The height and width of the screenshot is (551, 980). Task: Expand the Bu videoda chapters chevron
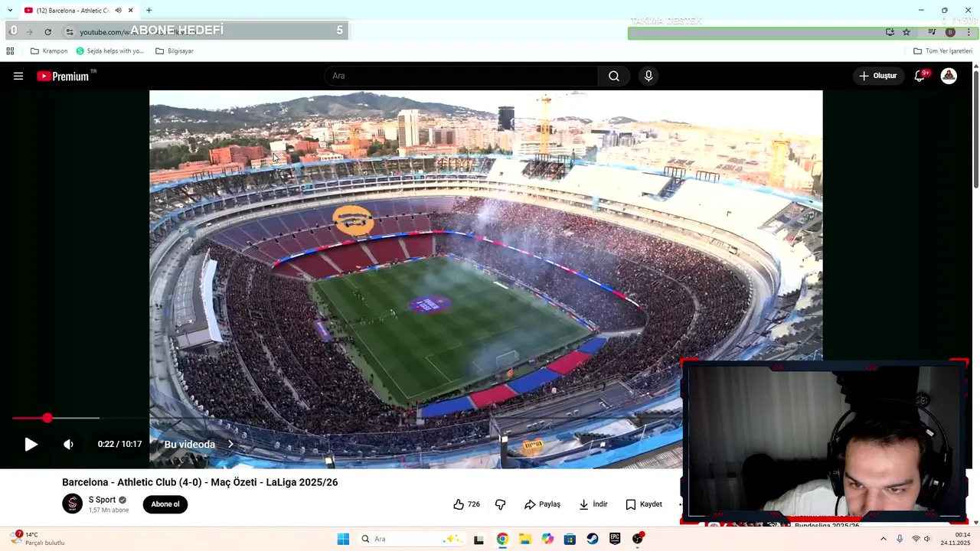click(230, 444)
